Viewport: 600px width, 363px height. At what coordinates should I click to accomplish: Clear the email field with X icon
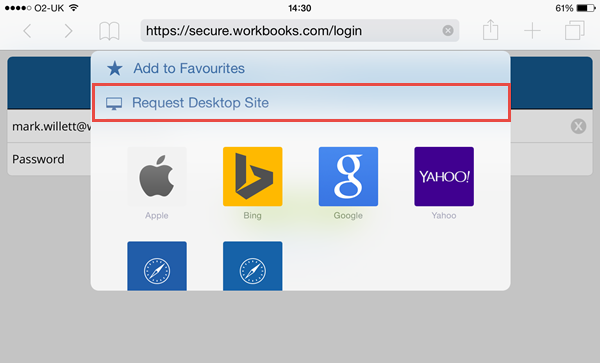tap(578, 126)
